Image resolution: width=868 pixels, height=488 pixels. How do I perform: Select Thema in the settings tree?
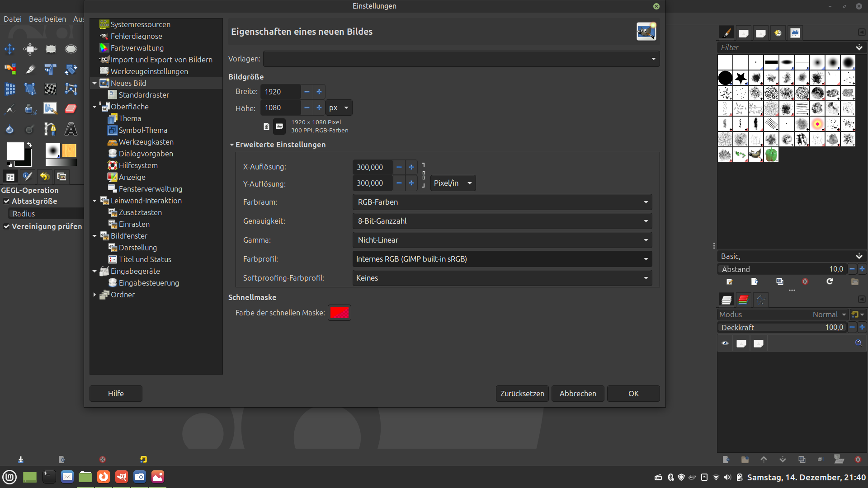[x=130, y=118]
